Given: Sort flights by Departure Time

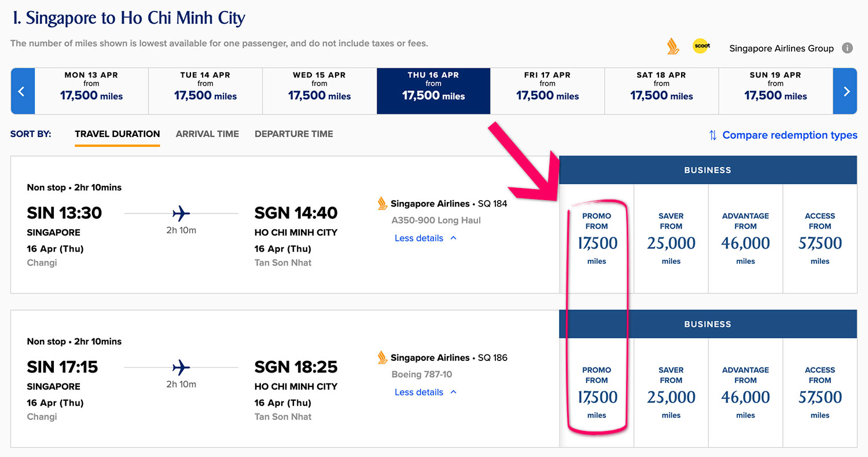Looking at the screenshot, I should pyautogui.click(x=294, y=134).
